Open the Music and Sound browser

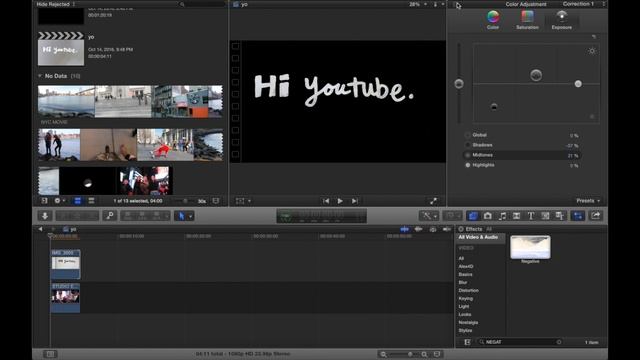pyautogui.click(x=502, y=216)
